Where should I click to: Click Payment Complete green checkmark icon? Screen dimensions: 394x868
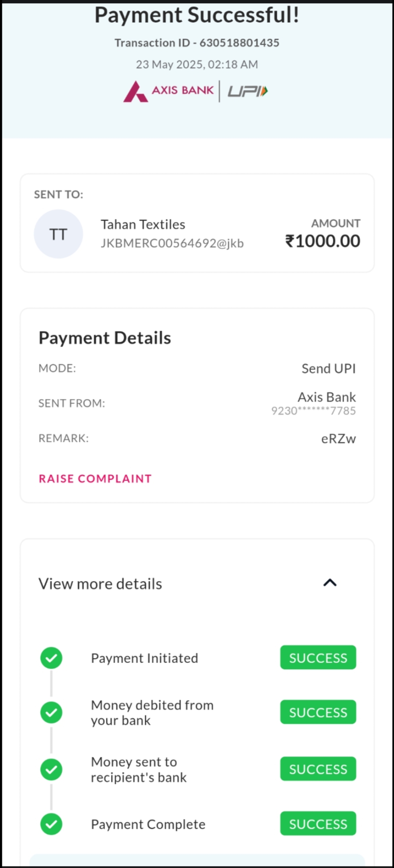point(51,824)
